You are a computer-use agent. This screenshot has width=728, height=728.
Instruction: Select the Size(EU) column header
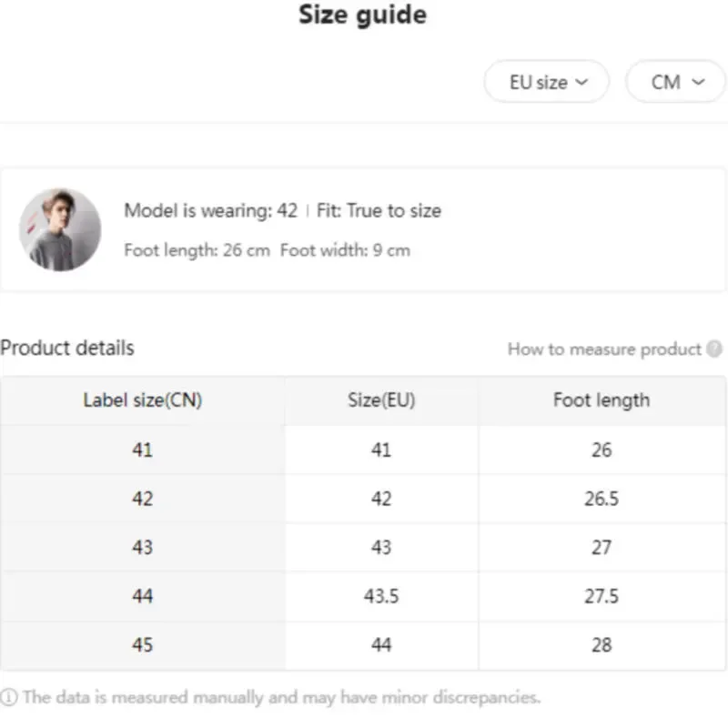(381, 400)
